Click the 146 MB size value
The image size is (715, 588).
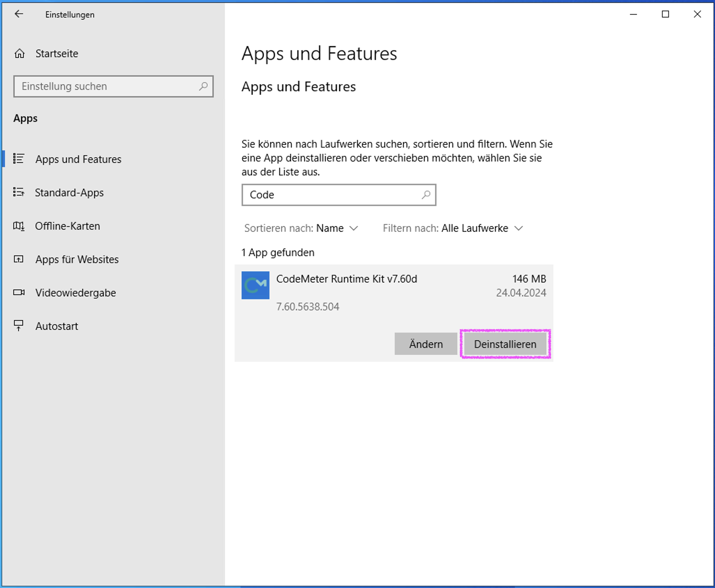point(529,279)
